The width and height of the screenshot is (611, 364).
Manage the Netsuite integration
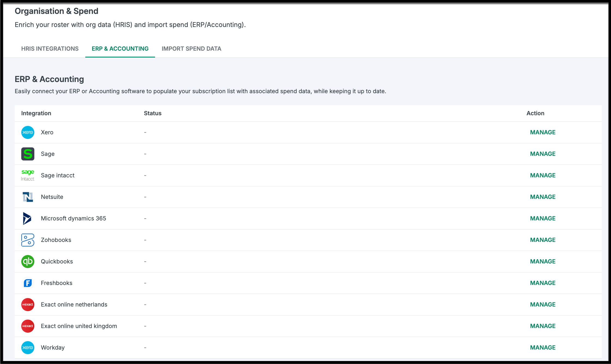(543, 197)
